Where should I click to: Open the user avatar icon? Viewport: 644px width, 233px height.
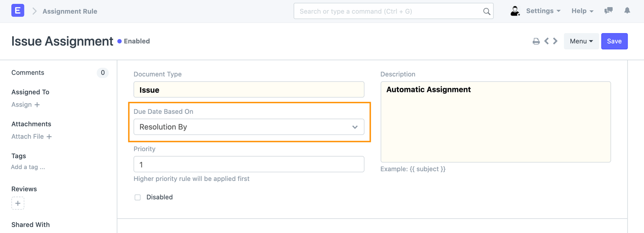pos(515,11)
